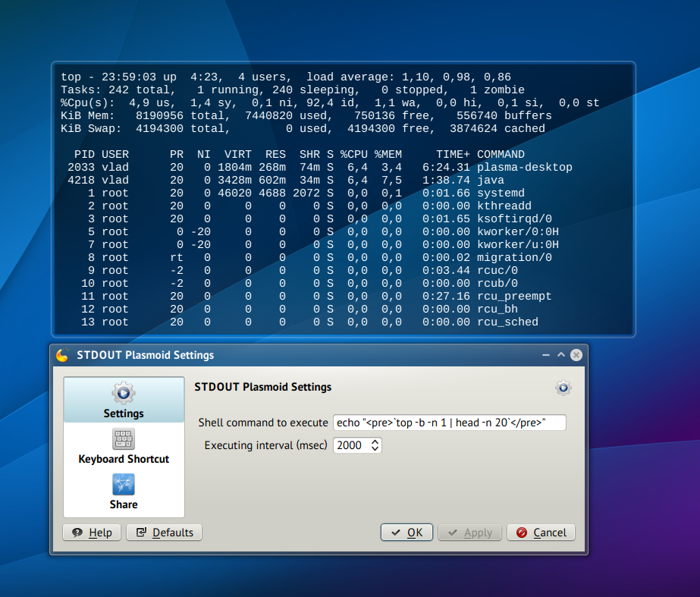700x597 pixels.
Task: Click the java process row in top output
Action: (x=286, y=180)
